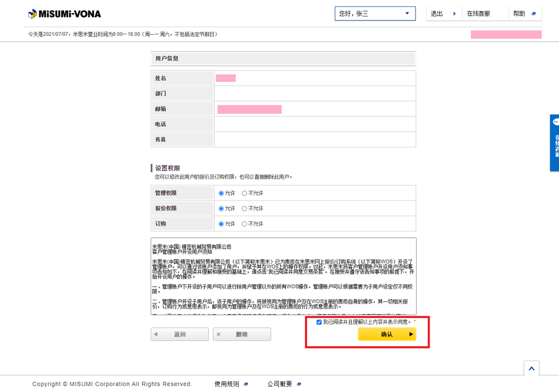Image resolution: width=559 pixels, height=392 pixels.
Task: Click the 返回 button
Action: (x=179, y=334)
